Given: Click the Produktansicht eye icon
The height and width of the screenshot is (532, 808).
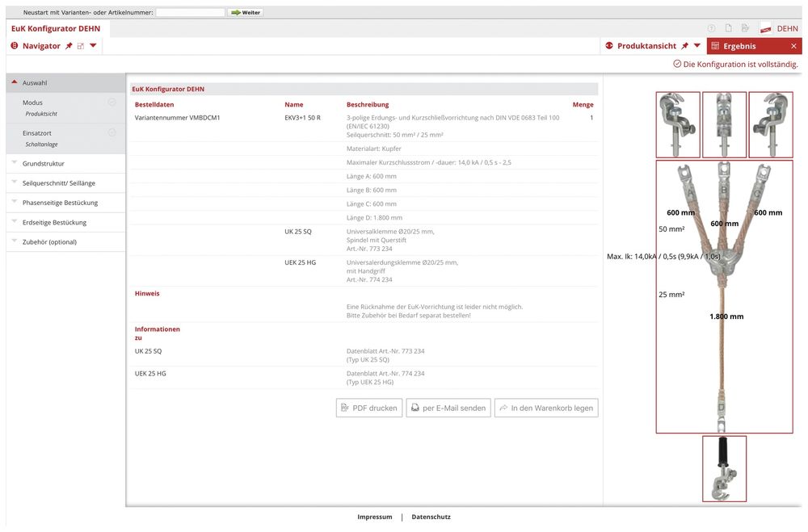Looking at the screenshot, I should (609, 46).
